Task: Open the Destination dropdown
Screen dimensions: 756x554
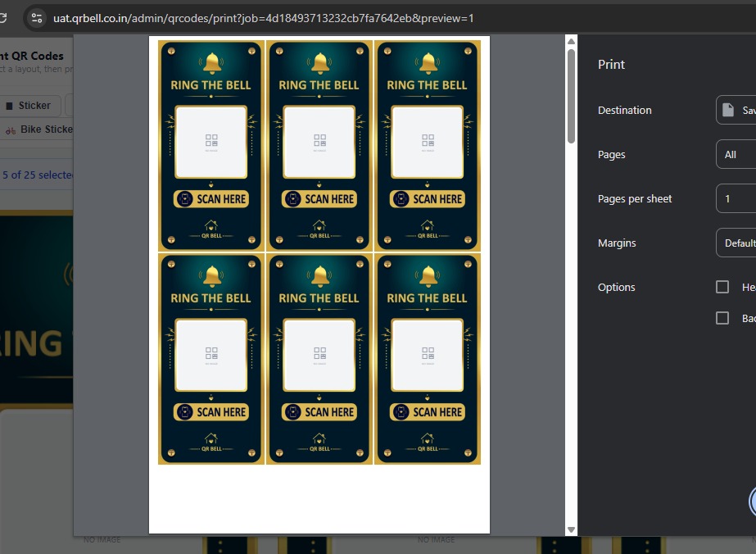Action: pyautogui.click(x=736, y=110)
